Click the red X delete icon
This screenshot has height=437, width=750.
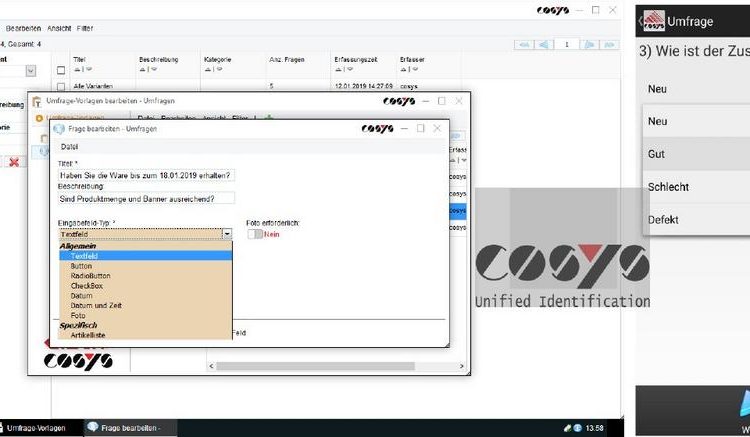click(14, 162)
